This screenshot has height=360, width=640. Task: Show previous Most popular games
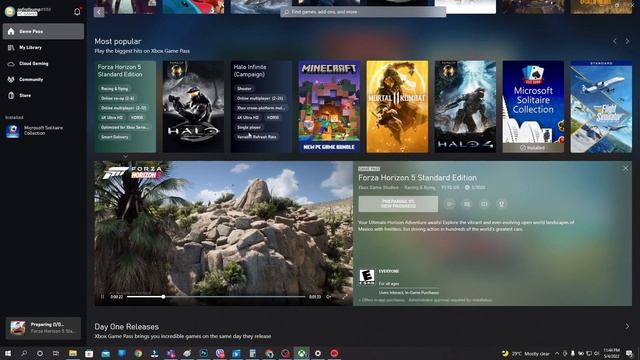pos(614,41)
